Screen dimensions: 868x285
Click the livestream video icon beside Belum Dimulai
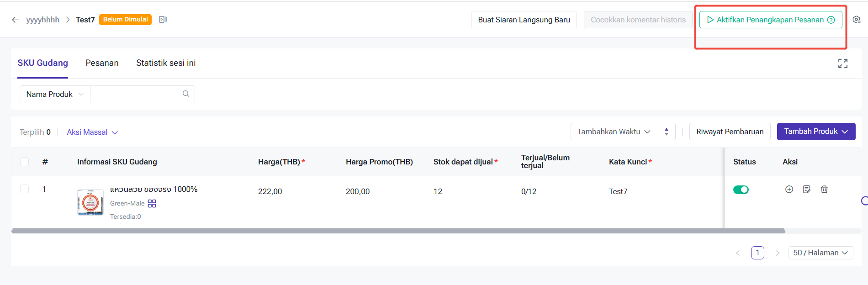tap(163, 19)
